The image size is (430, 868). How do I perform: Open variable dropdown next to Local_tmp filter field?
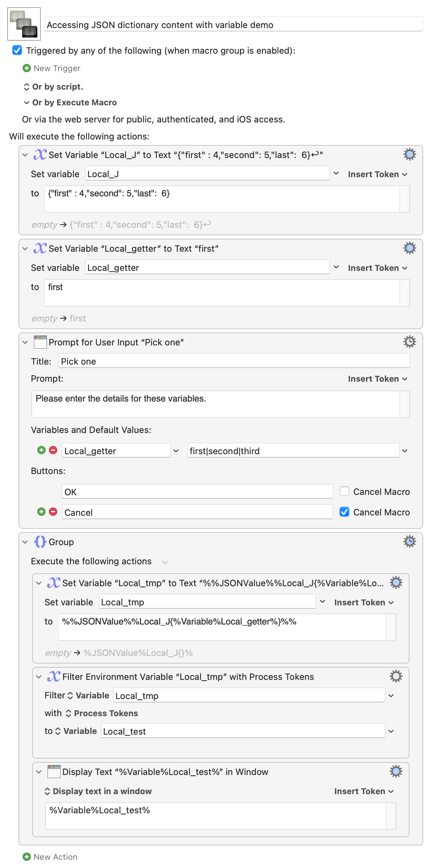(x=391, y=695)
